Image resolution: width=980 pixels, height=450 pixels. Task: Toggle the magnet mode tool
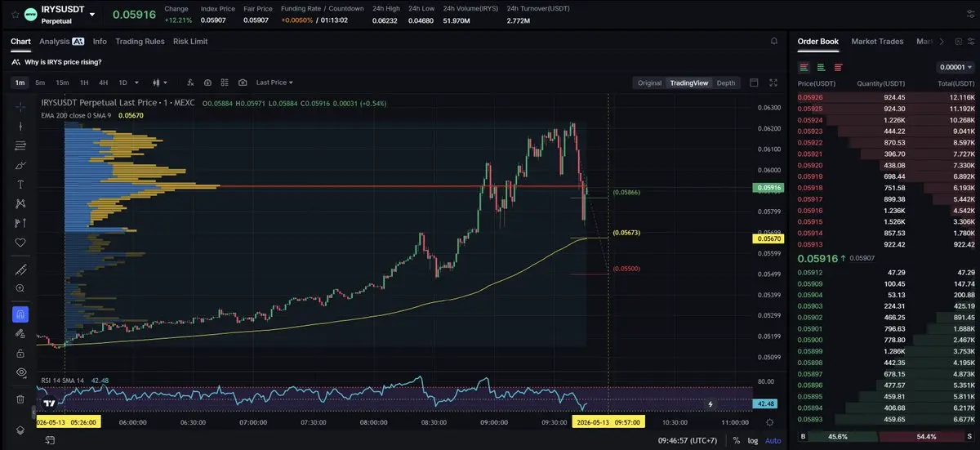(20, 314)
